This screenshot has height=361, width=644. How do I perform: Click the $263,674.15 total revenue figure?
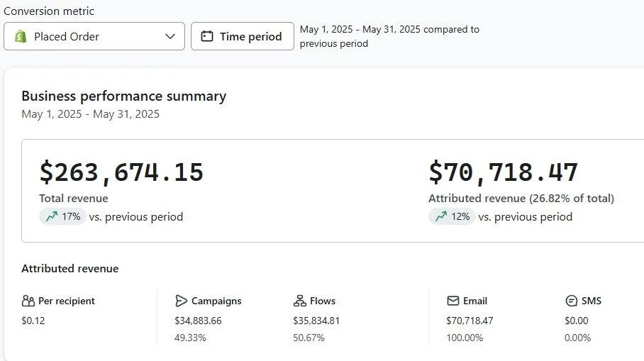(121, 172)
